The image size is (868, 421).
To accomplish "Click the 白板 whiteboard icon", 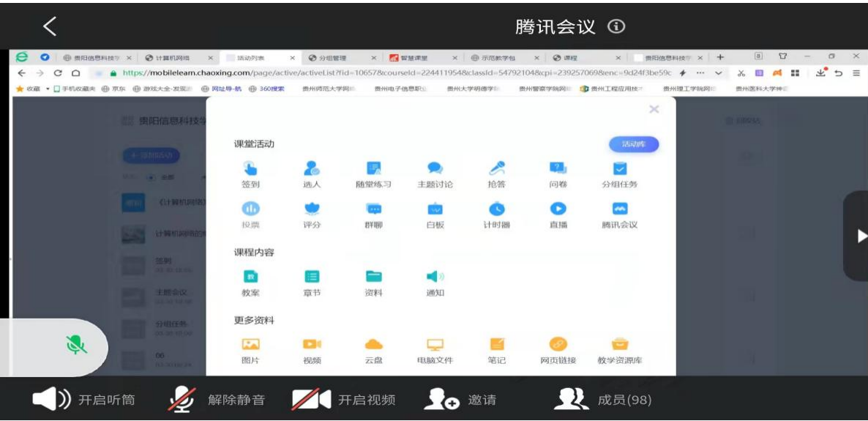I will point(435,209).
